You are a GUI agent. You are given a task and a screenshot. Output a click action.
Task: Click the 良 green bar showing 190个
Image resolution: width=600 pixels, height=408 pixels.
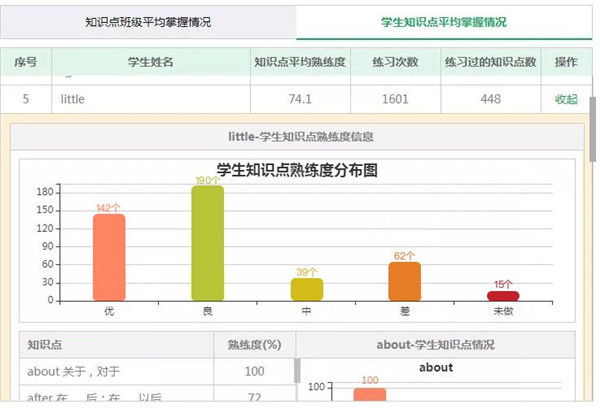(207, 243)
